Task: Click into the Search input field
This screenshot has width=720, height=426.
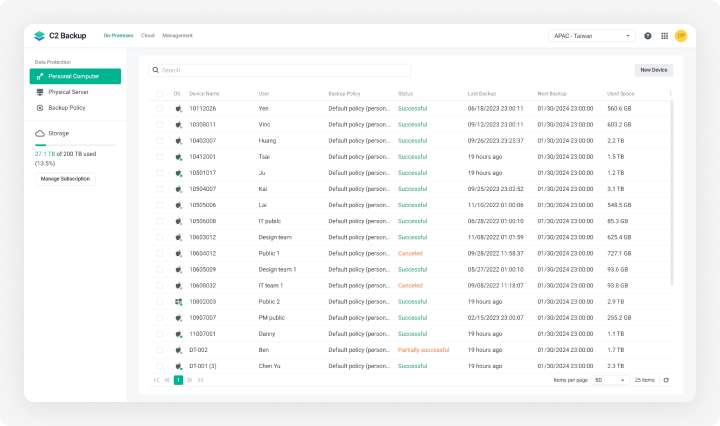Action: point(280,71)
